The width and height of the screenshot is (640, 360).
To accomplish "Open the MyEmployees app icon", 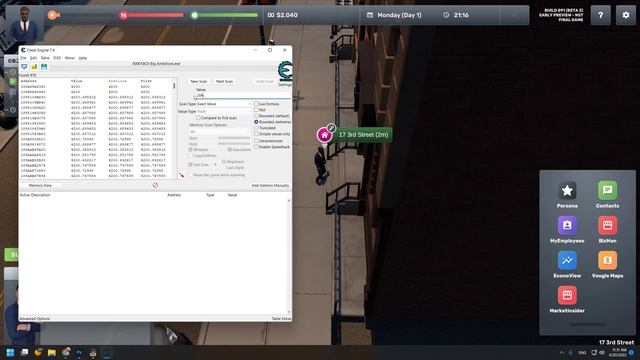I will [x=567, y=225].
